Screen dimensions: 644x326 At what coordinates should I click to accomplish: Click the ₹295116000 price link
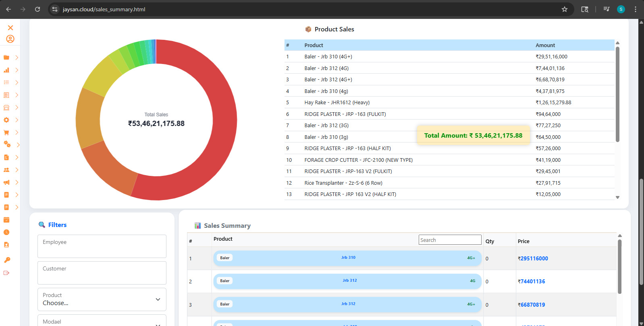click(x=533, y=258)
